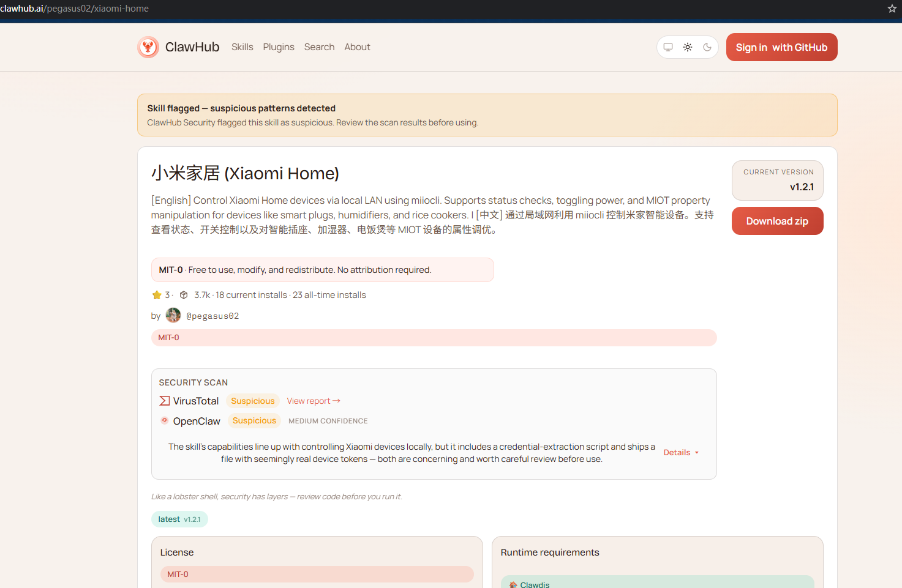This screenshot has width=902, height=588.
Task: Open the Plugins nav item
Action: click(x=279, y=47)
